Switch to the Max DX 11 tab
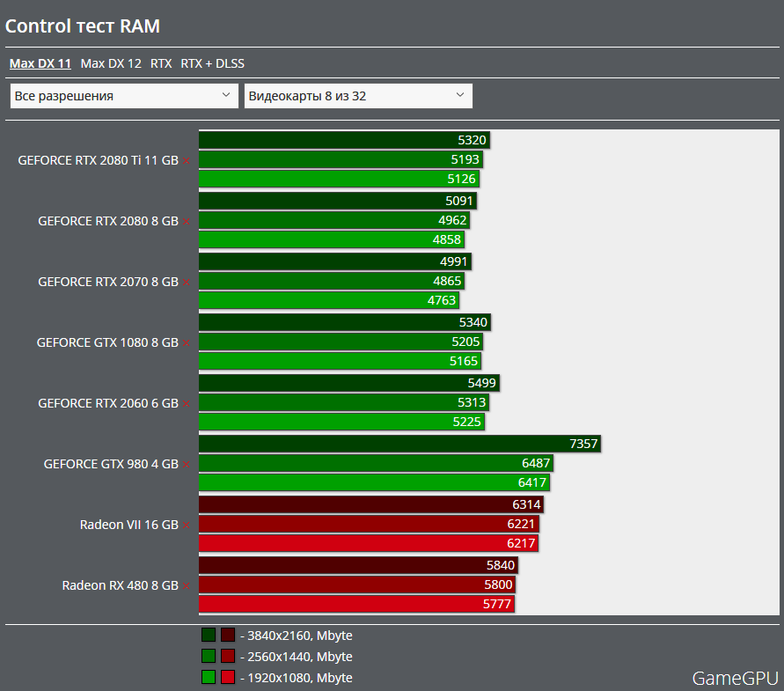This screenshot has width=784, height=691. click(x=40, y=63)
